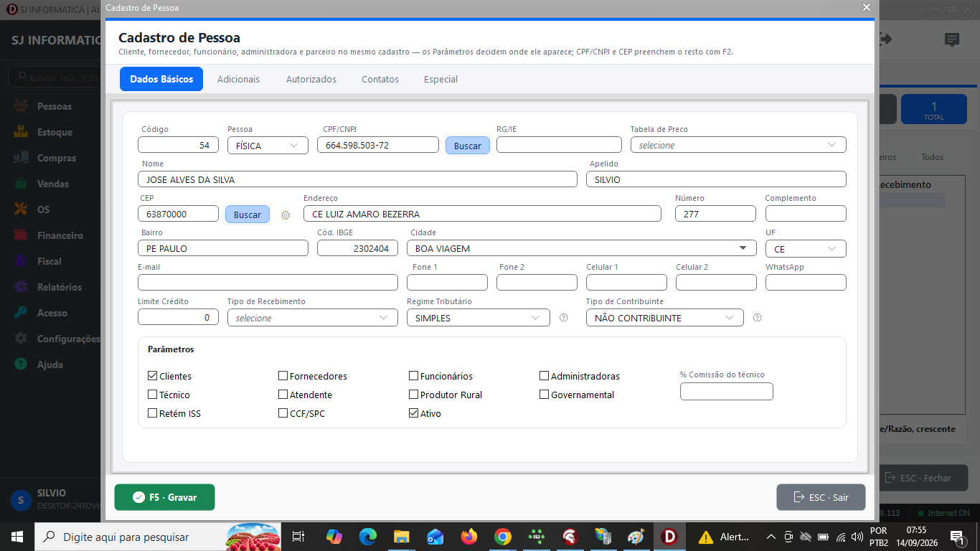The image size is (980, 551).
Task: Open the Cidade dropdown showing BOA VIAGEM
Action: 581,248
